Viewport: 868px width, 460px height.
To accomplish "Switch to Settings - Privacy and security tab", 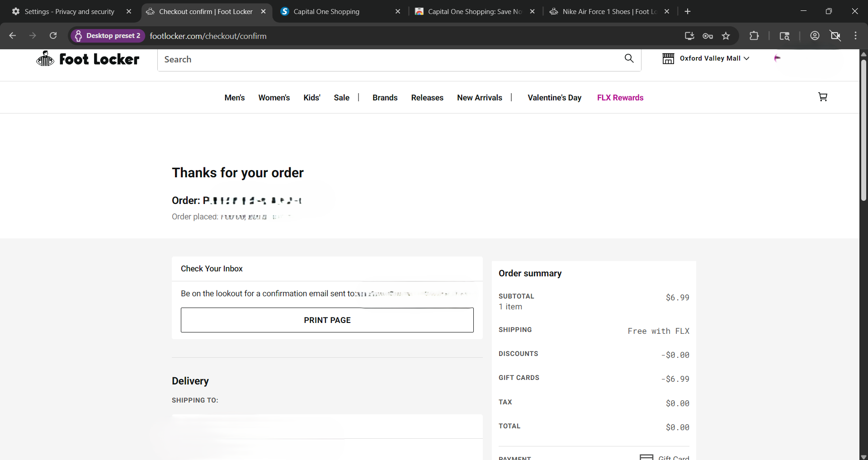I will [x=69, y=12].
